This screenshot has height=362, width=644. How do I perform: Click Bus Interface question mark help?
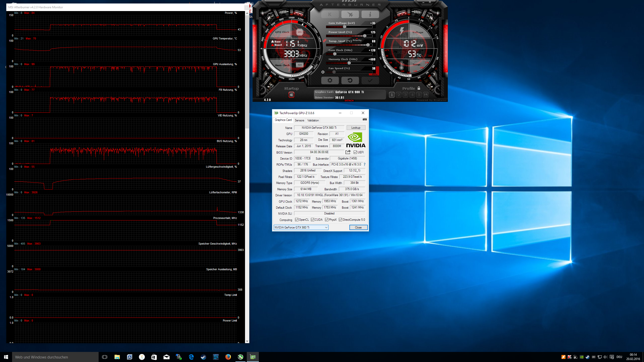(x=364, y=164)
